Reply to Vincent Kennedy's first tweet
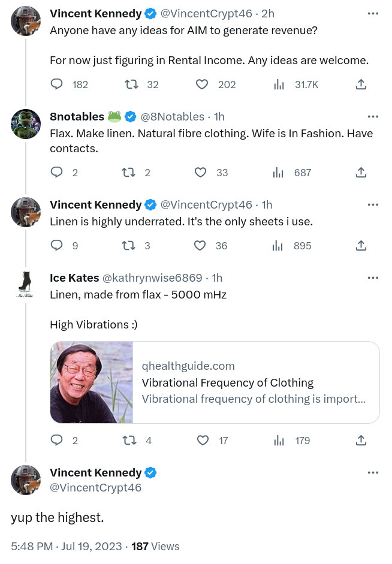Screen dimensions: 392x564 58,85
